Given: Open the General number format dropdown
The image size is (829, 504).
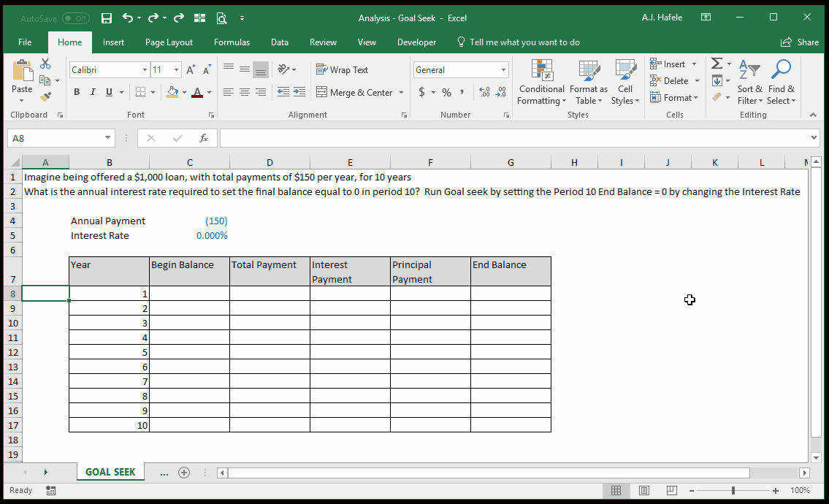Looking at the screenshot, I should tap(503, 70).
